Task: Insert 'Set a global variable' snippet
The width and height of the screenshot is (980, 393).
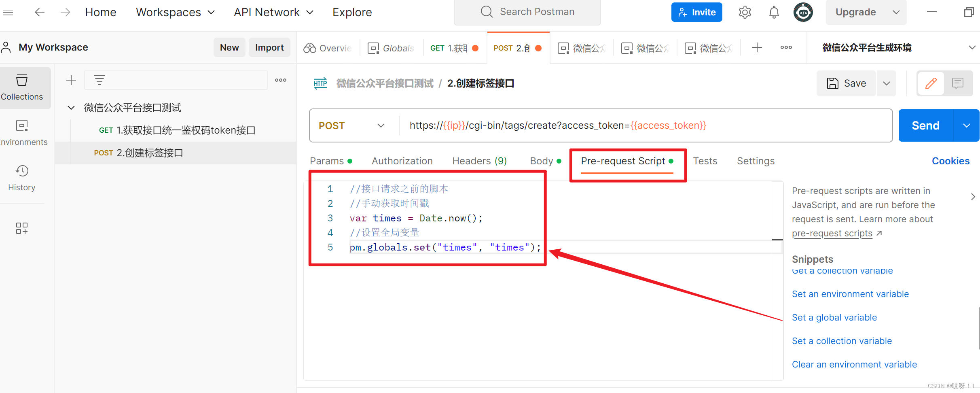Action: tap(834, 318)
